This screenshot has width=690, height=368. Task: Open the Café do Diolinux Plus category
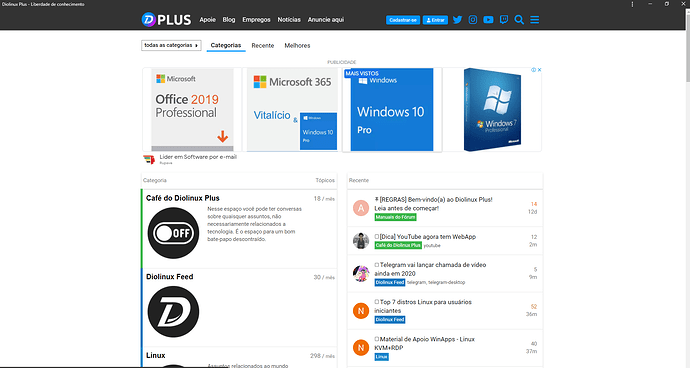[183, 199]
